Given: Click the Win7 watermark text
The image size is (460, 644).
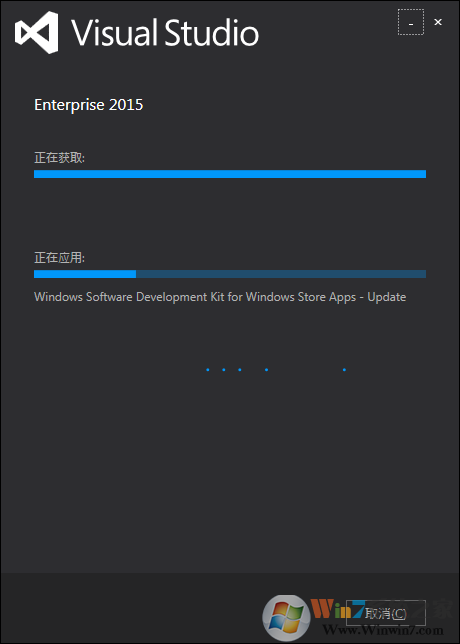Looking at the screenshot, I should 338,610.
